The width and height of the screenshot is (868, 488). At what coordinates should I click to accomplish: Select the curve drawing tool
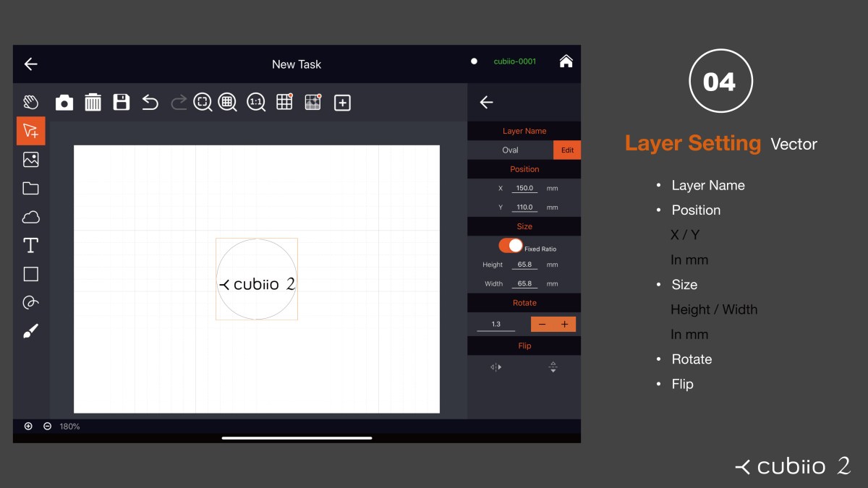click(30, 301)
